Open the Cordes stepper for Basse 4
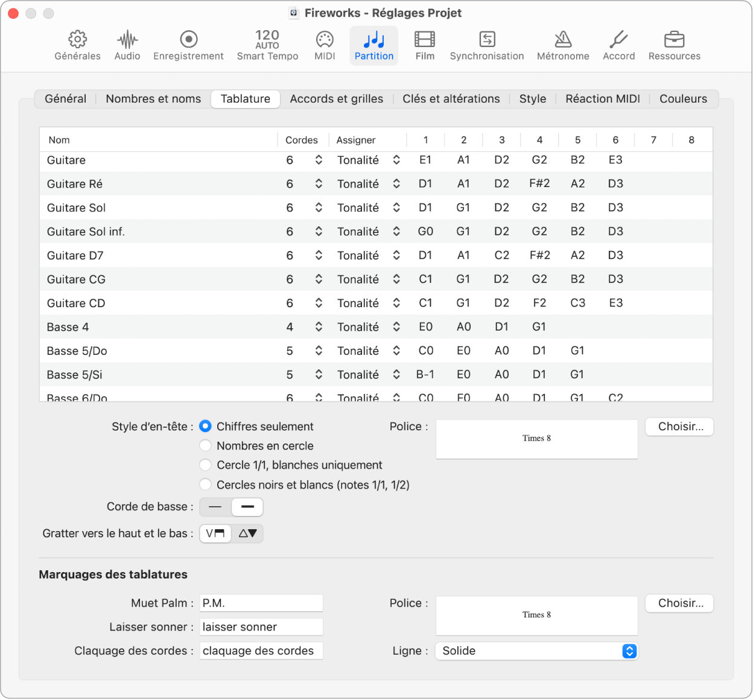Image resolution: width=753 pixels, height=700 pixels. coord(319,326)
